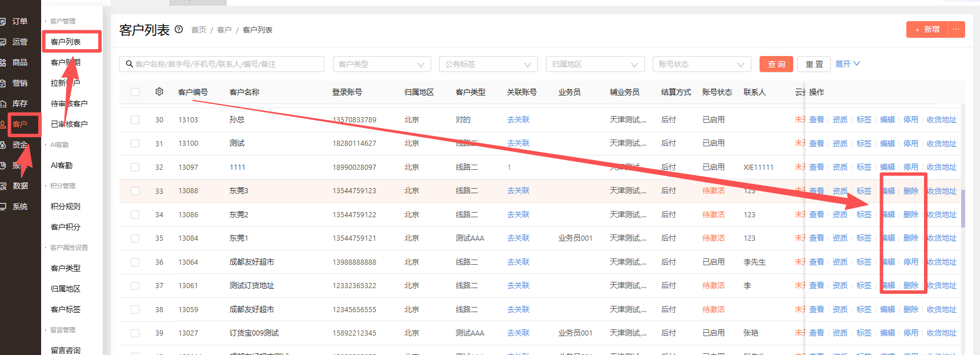Open 客户标签 menu item

[x=66, y=309]
